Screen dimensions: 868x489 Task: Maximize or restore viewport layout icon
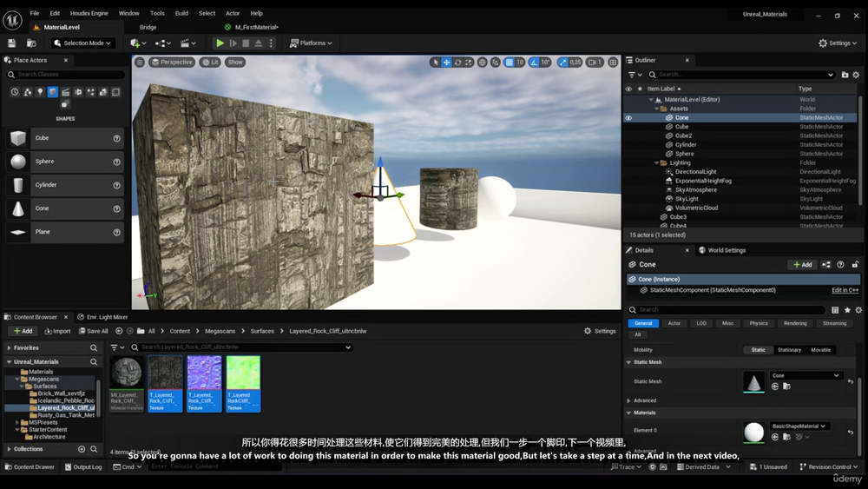pos(613,62)
